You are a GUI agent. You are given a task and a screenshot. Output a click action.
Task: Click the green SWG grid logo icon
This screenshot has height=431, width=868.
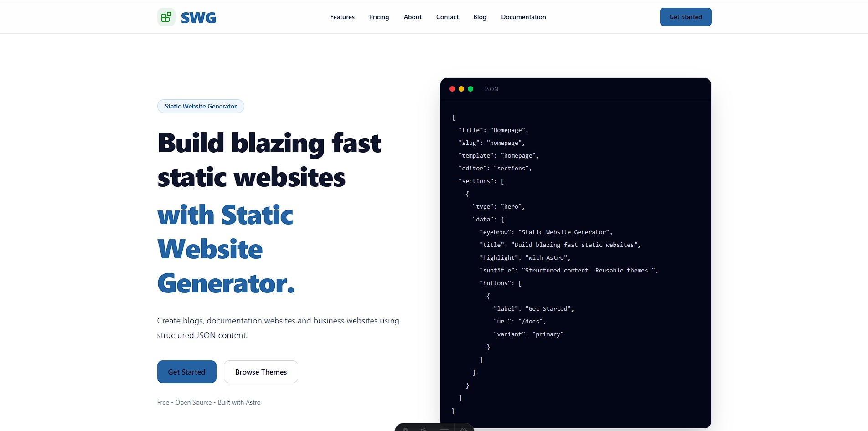coord(166,17)
